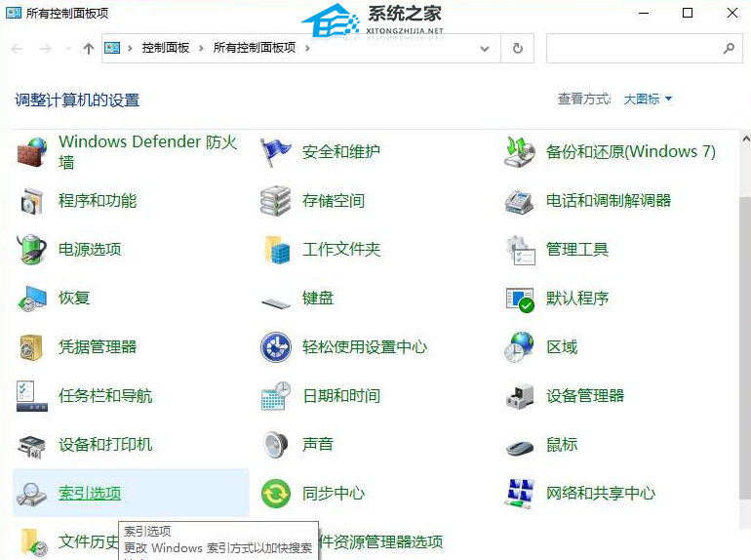This screenshot has height=560, width=751.
Task: Click the Indexing Options magnifier icon
Action: coord(31,495)
